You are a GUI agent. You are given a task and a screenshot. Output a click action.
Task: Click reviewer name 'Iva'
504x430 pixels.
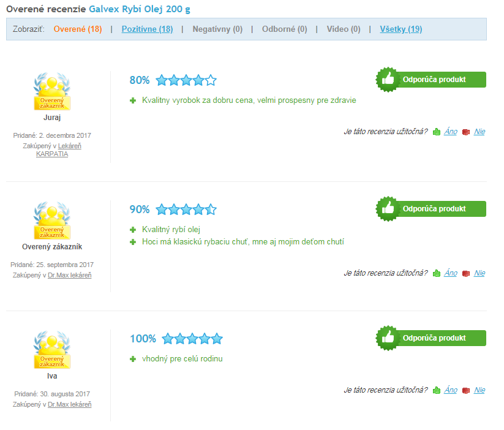(52, 376)
